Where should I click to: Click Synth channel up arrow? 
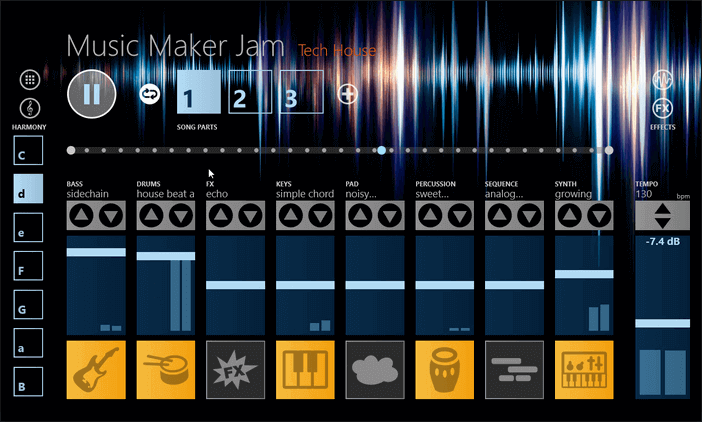point(569,216)
